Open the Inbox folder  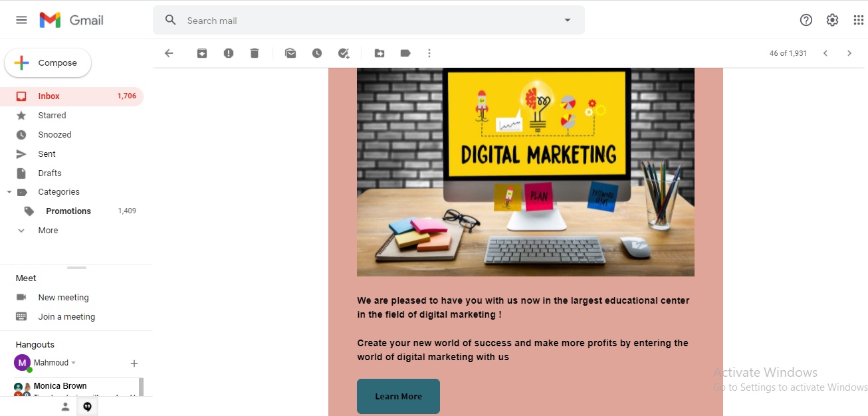click(72, 96)
